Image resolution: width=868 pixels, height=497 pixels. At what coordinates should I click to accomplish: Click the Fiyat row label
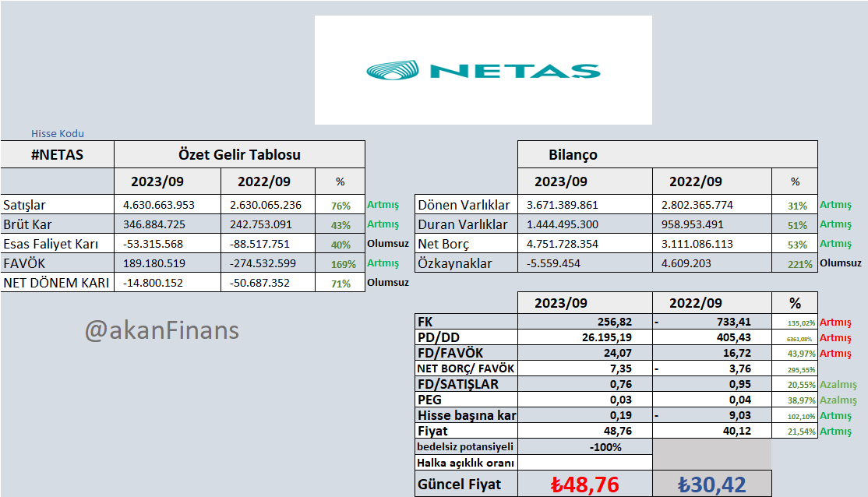point(466,431)
